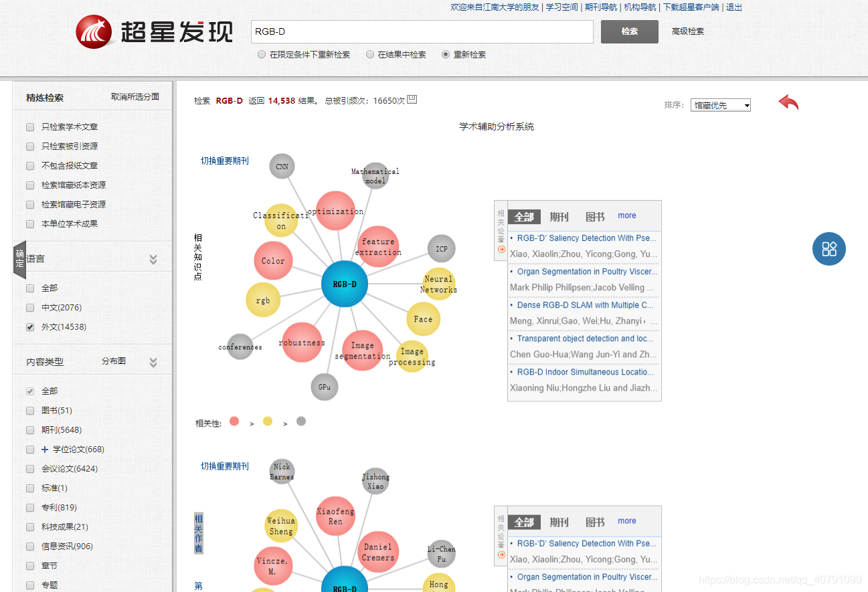Select the Nick Barnes author node
Image resolution: width=868 pixels, height=592 pixels.
pos(282,472)
